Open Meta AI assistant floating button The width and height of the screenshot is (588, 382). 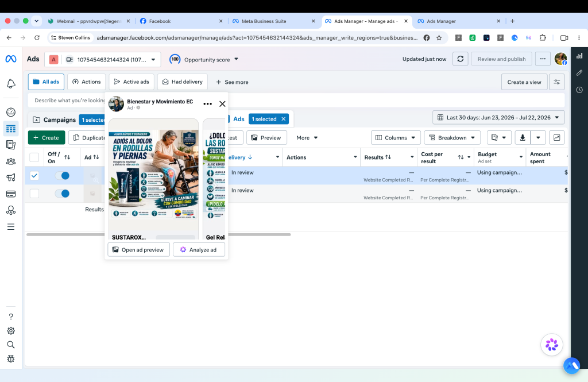552,345
